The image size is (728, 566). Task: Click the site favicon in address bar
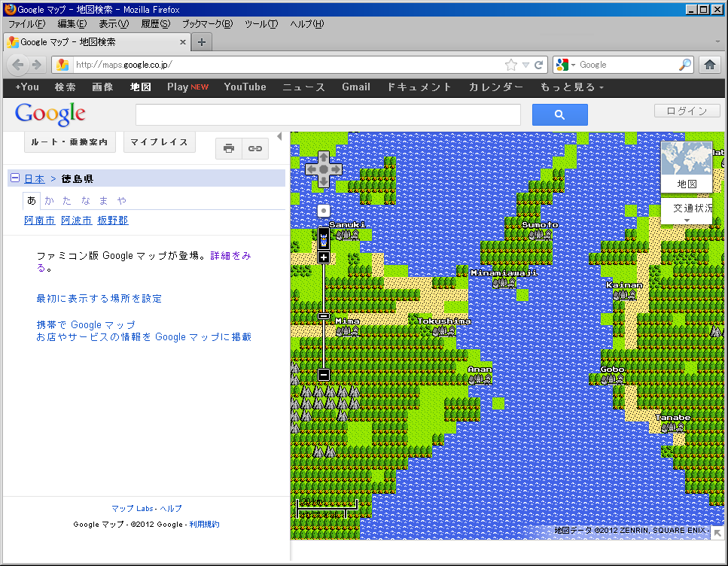62,65
